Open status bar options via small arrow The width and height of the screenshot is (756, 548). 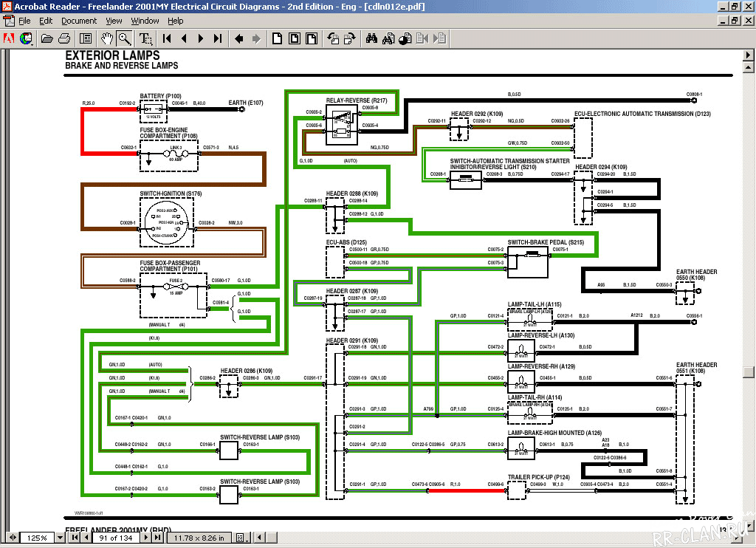(248, 538)
